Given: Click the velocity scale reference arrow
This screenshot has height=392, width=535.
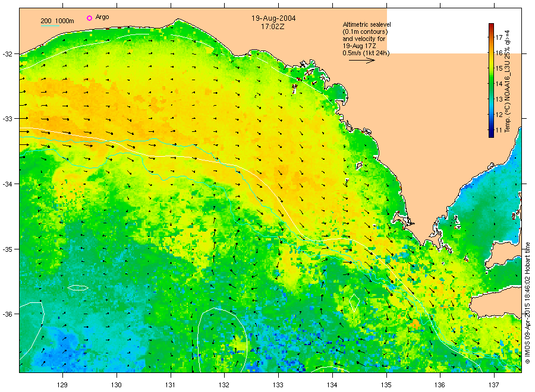Looking at the screenshot, I should pyautogui.click(x=361, y=61).
